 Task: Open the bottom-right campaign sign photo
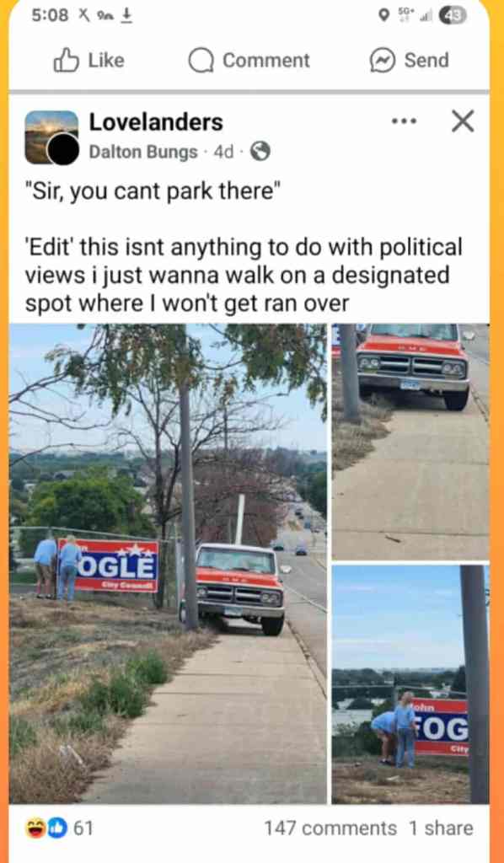410,684
